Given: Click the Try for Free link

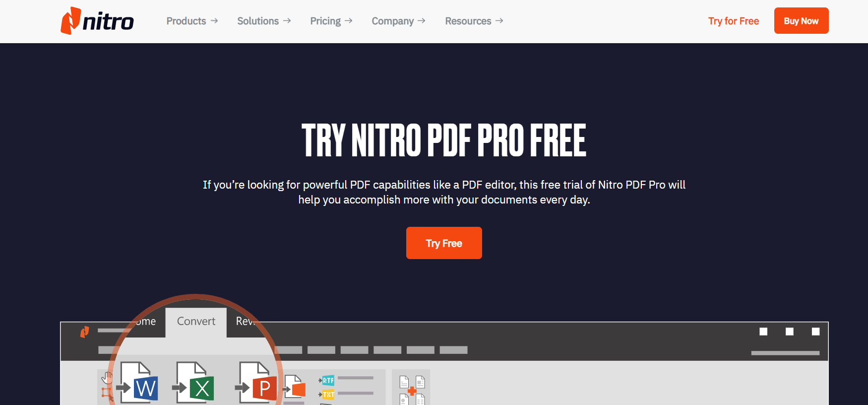Looking at the screenshot, I should tap(734, 21).
